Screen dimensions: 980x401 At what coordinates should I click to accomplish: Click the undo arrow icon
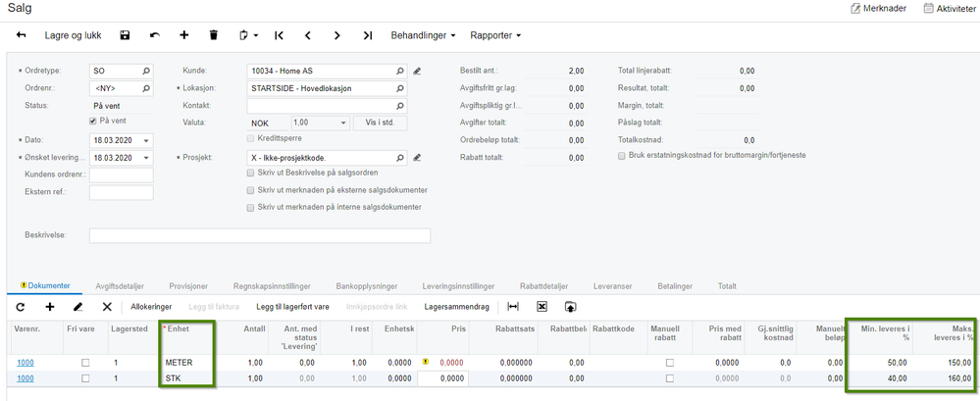pos(154,35)
